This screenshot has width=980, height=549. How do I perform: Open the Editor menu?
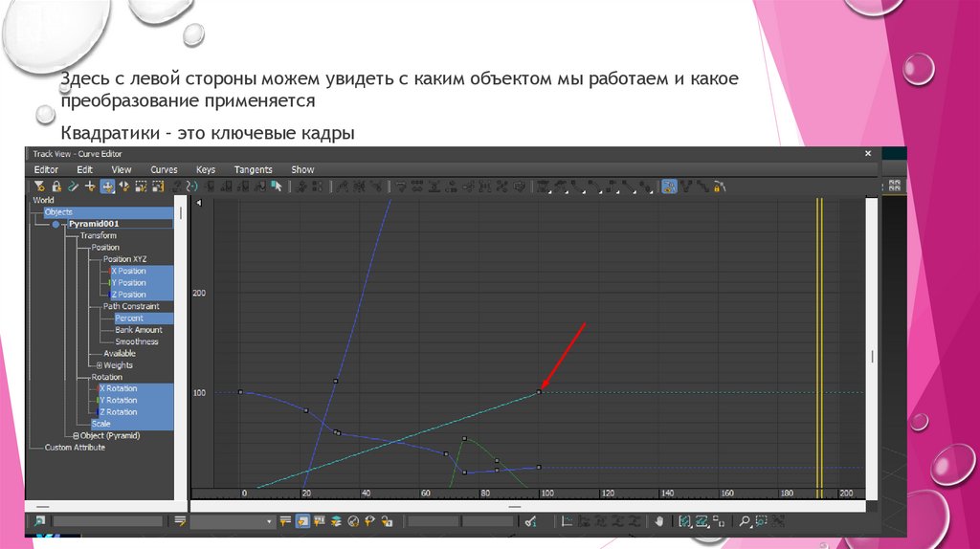tap(46, 169)
